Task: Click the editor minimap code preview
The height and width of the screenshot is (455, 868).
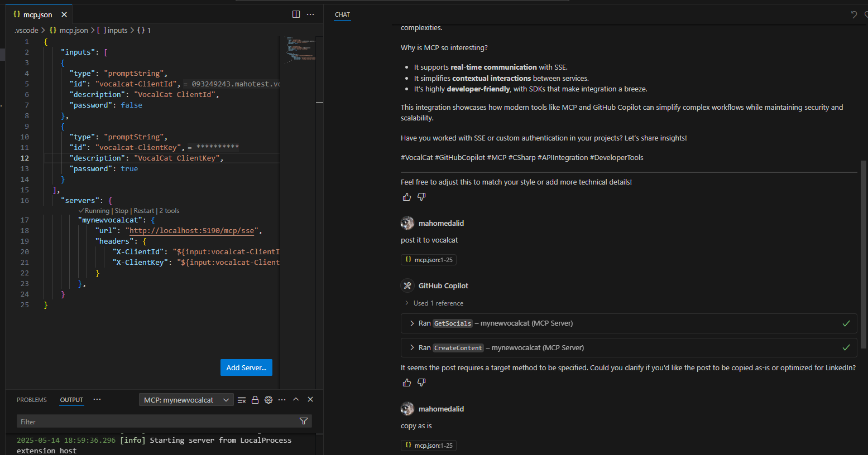Action: [x=301, y=49]
